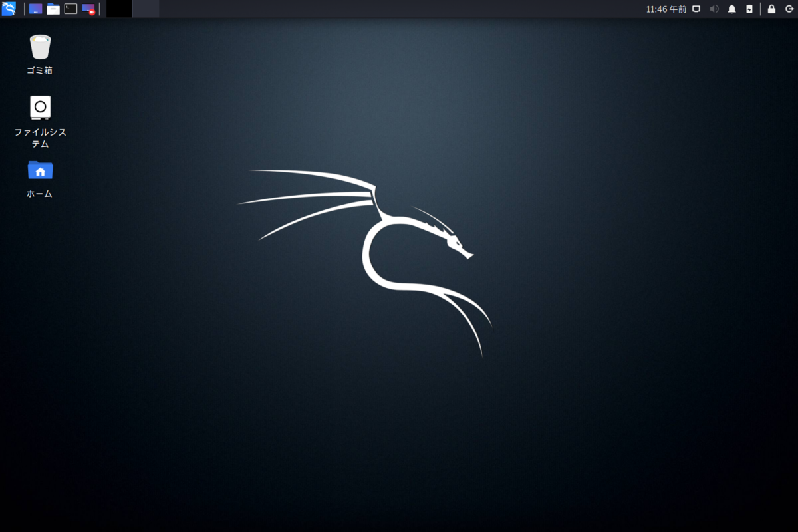Image resolution: width=798 pixels, height=532 pixels.
Task: Click the ホーム label text
Action: point(40,194)
